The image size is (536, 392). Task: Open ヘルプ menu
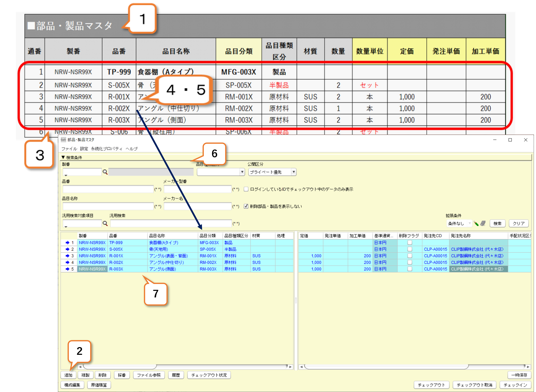click(132, 149)
